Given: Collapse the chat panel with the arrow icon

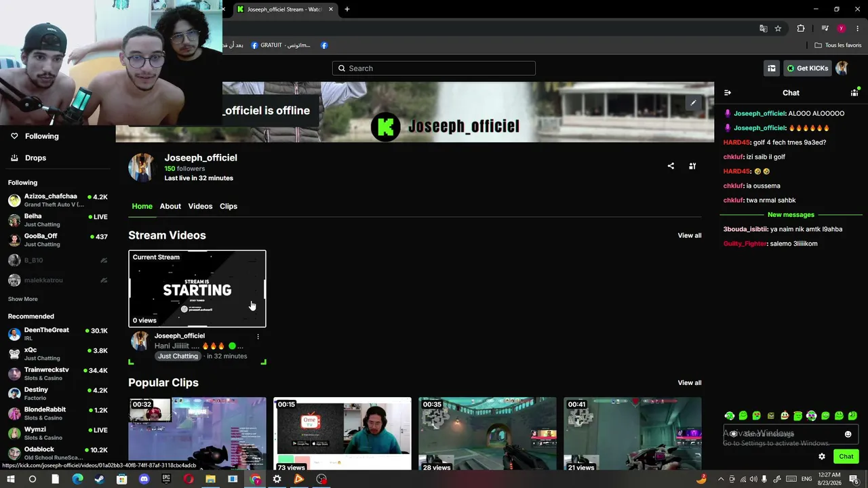Looking at the screenshot, I should point(728,93).
